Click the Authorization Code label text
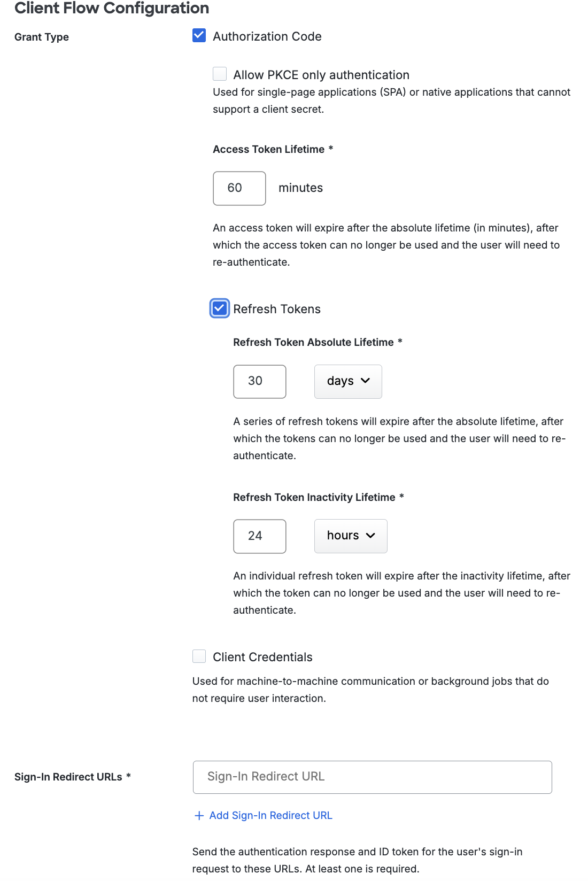 (267, 36)
